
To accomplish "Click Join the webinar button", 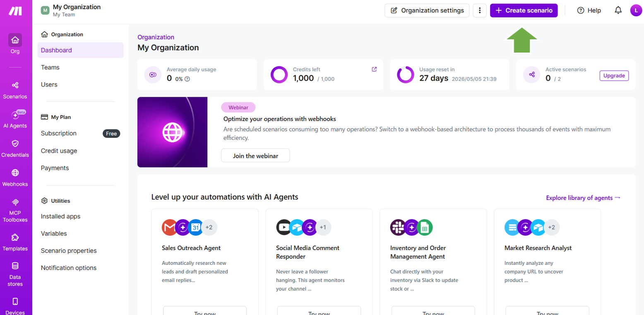I will point(255,156).
